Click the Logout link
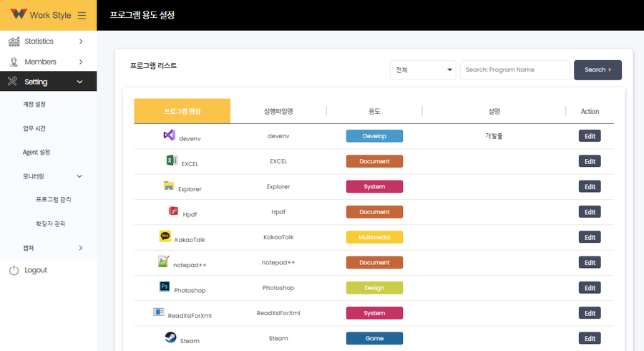This screenshot has width=644, height=351. pos(36,270)
